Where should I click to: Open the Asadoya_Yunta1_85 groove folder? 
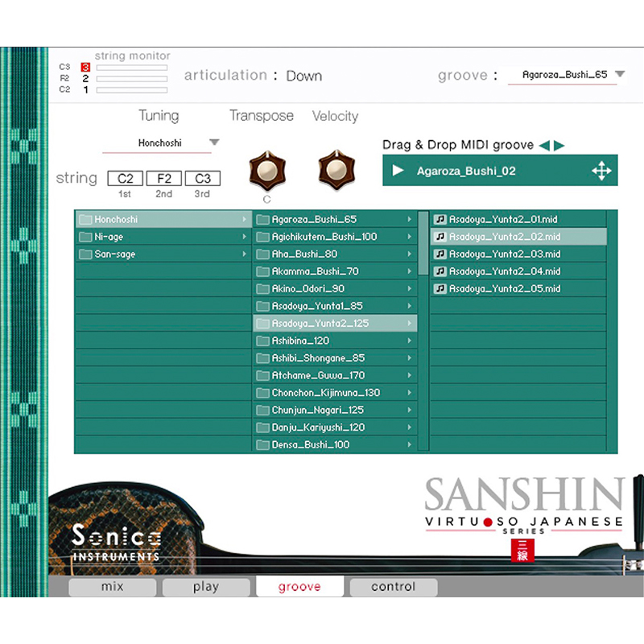(x=335, y=306)
